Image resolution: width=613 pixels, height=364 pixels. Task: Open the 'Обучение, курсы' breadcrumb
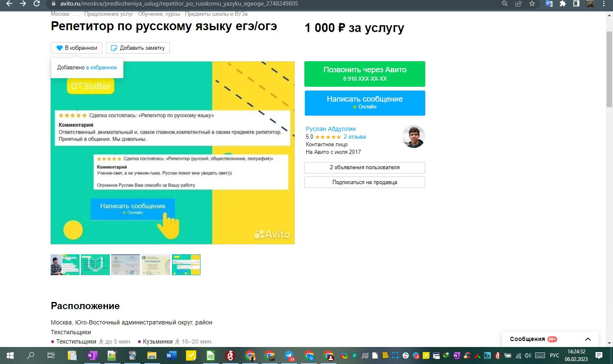point(159,14)
